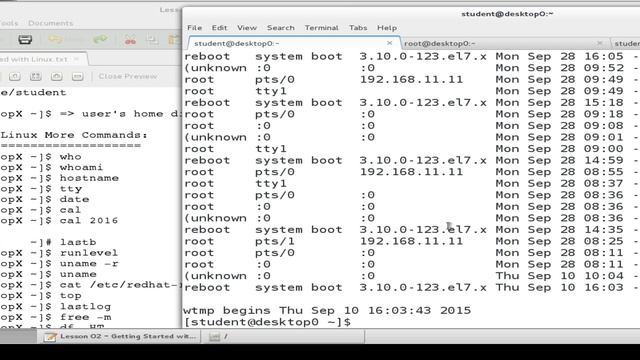Click the root pts/0 row timed 09:18
Image resolution: width=640 pixels, height=360 pixels.
[411, 114]
